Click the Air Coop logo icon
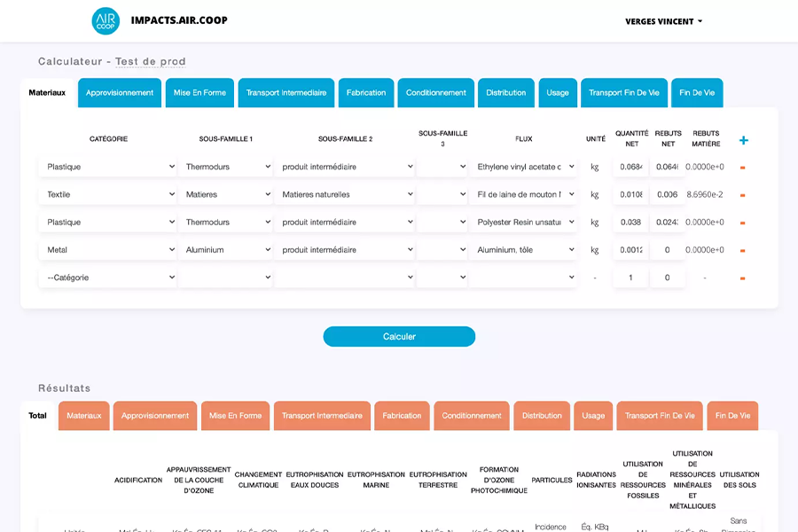The width and height of the screenshot is (798, 532). coord(106,20)
